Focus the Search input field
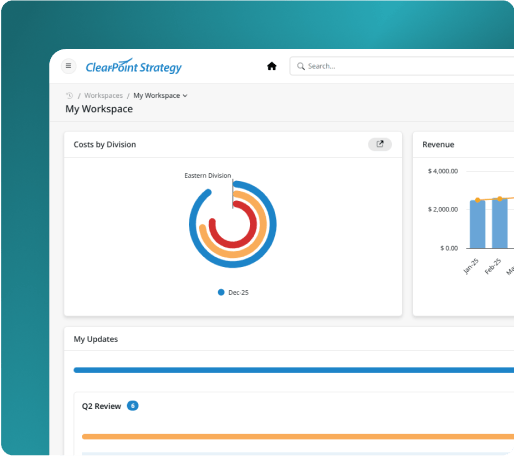Viewport: 514px width, 456px height. pyautogui.click(x=403, y=66)
